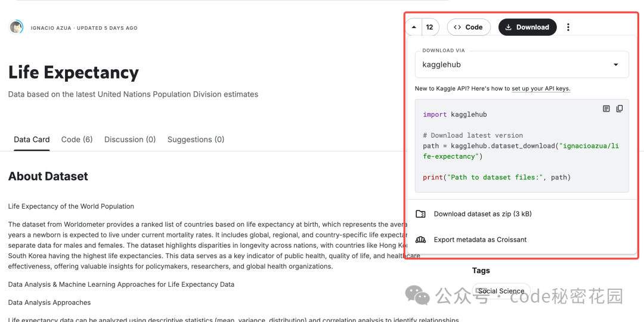Click the import kagglehub code line
This screenshot has height=322, width=644.
pos(454,114)
